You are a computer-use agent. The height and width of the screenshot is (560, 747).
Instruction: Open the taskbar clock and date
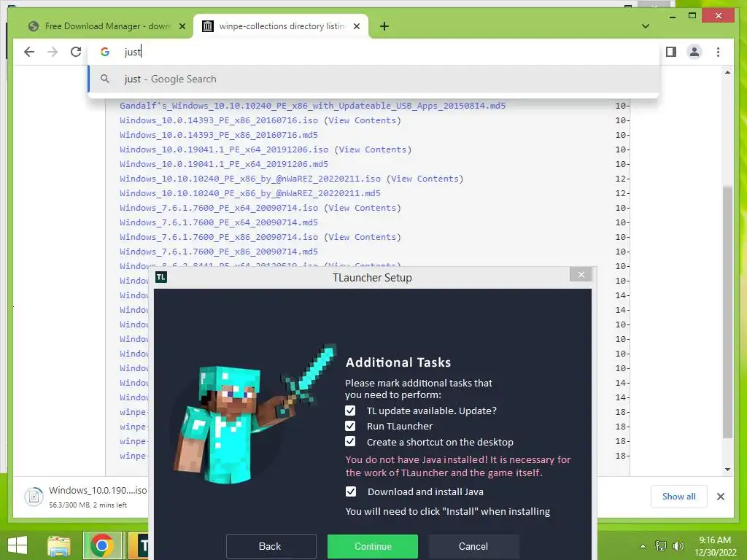(x=715, y=546)
